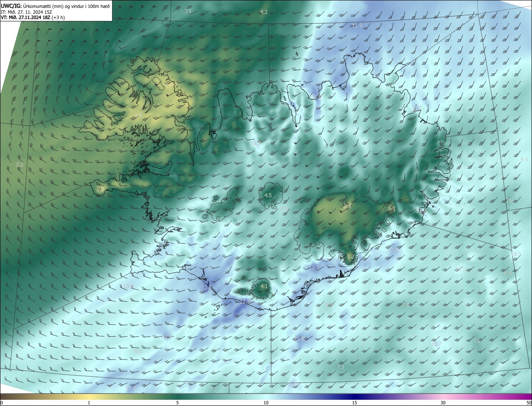Click the color scale tick label 30
532x406 pixels.
pyautogui.click(x=443, y=403)
